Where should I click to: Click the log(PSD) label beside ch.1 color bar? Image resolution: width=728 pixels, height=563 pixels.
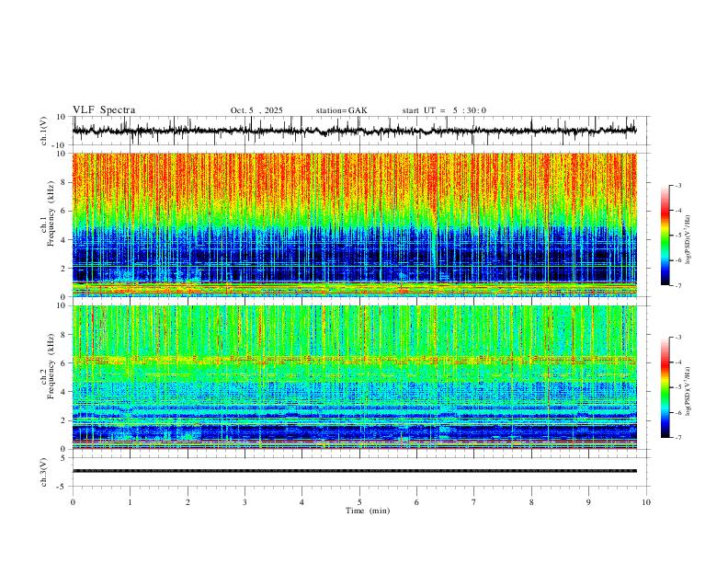(x=688, y=239)
